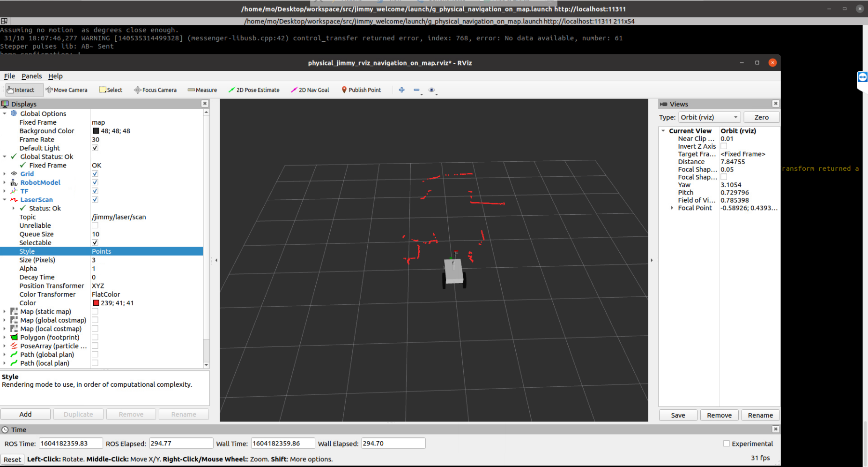Collapse the LaserScan display node
The width and height of the screenshot is (868, 467).
click(5, 200)
